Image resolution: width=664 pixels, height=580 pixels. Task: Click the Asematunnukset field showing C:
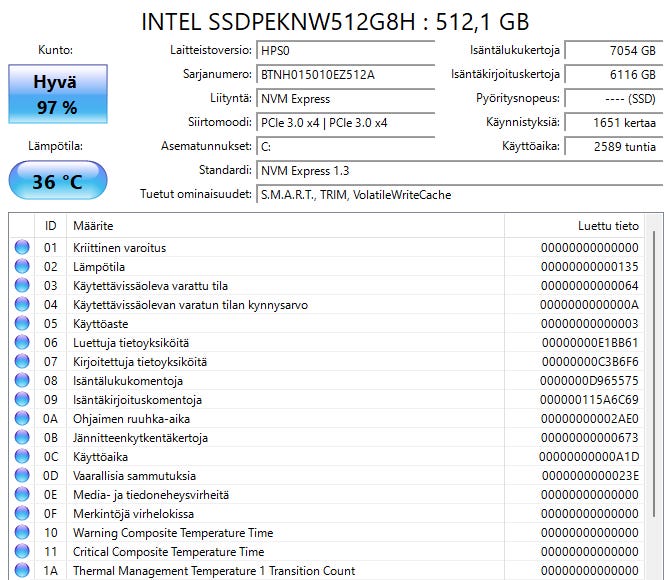346,146
